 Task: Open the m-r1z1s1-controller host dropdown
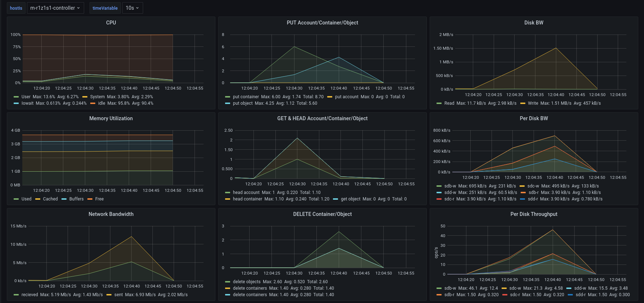55,8
